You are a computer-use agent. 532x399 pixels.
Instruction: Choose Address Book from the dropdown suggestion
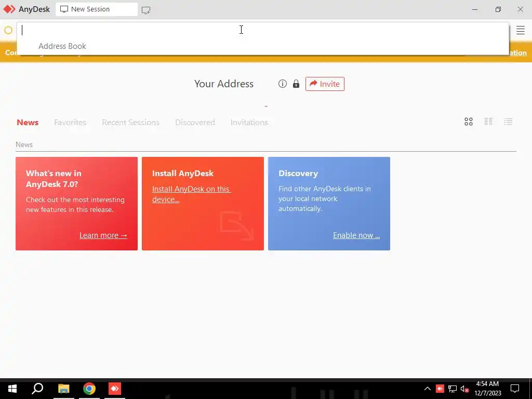coord(62,46)
